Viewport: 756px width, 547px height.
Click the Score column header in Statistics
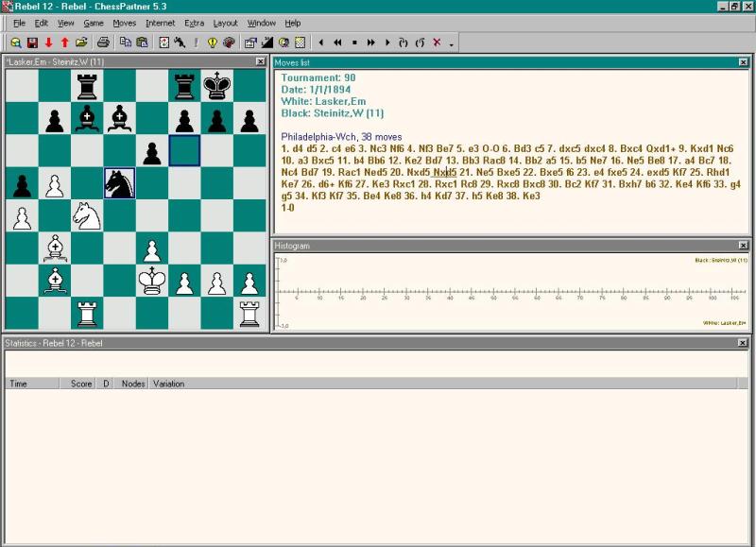[81, 384]
